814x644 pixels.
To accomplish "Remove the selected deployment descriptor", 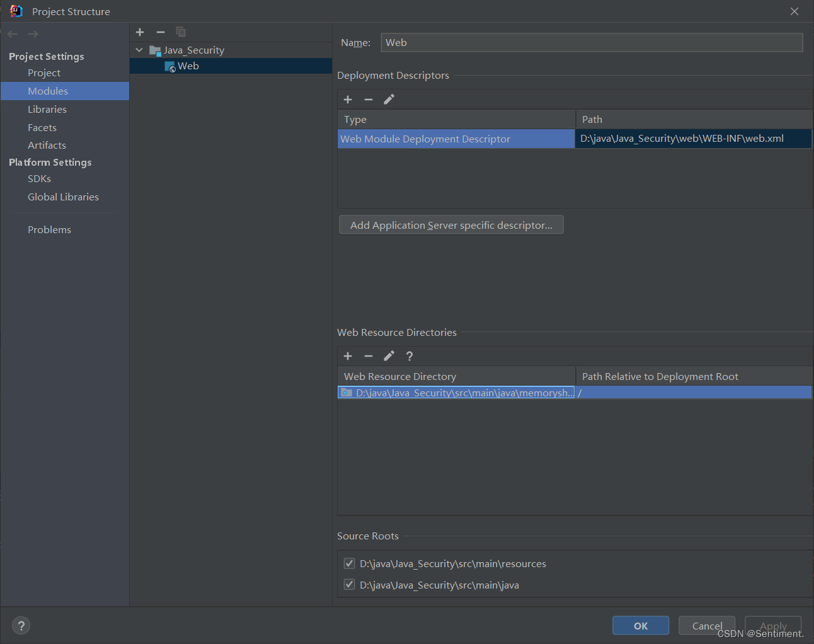I will pyautogui.click(x=369, y=100).
